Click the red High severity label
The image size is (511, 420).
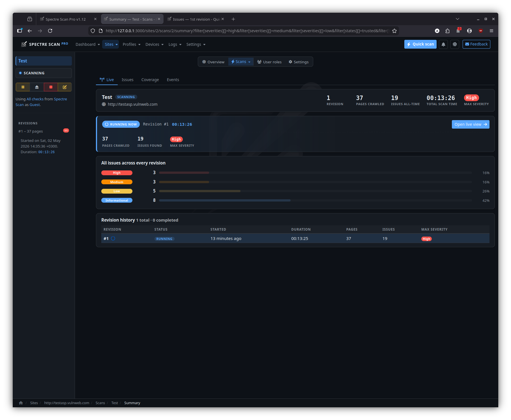point(117,173)
